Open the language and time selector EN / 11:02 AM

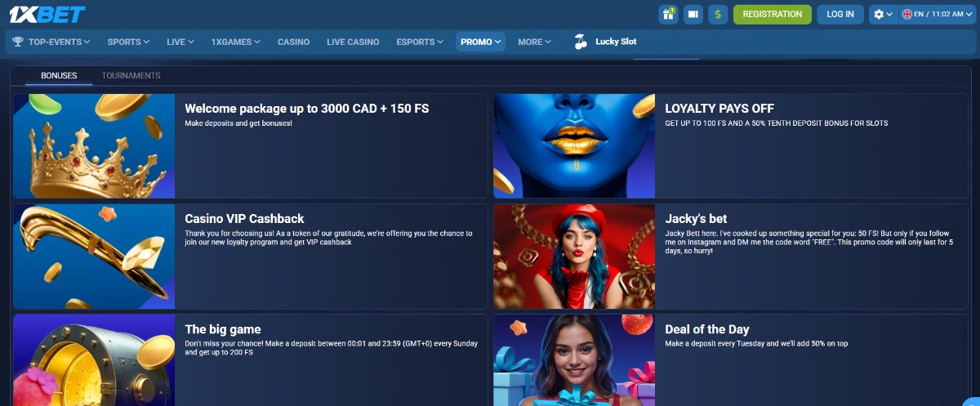938,14
